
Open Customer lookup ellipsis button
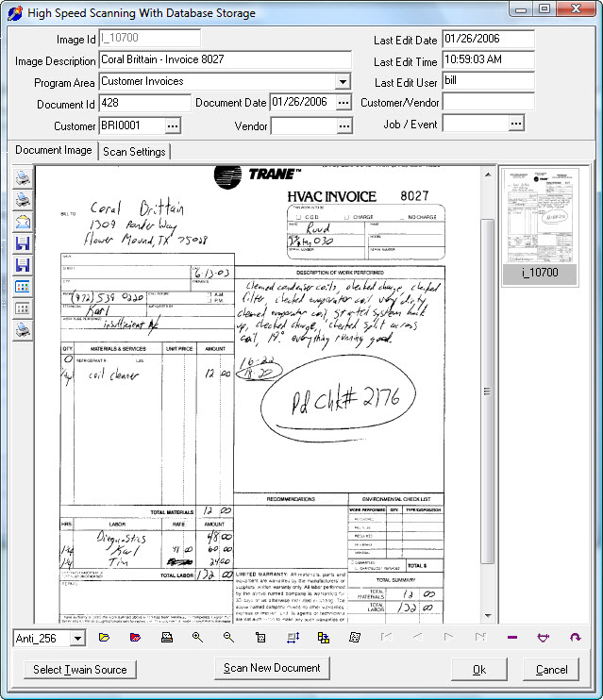[x=173, y=125]
